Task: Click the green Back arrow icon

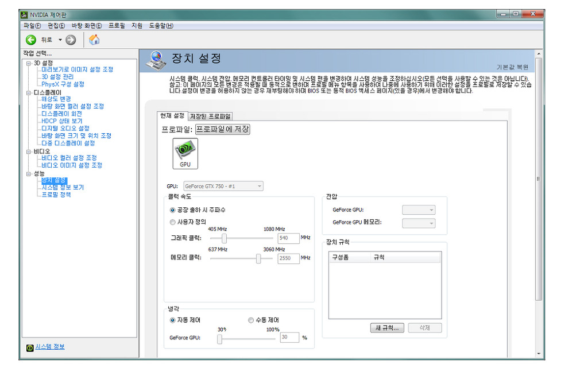Action: [x=31, y=40]
